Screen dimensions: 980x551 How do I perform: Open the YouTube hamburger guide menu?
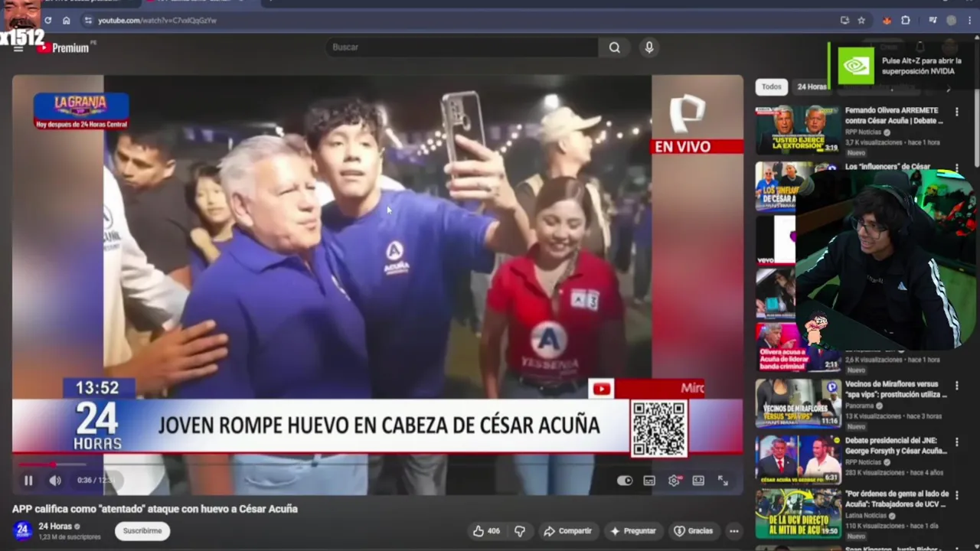pyautogui.click(x=18, y=48)
